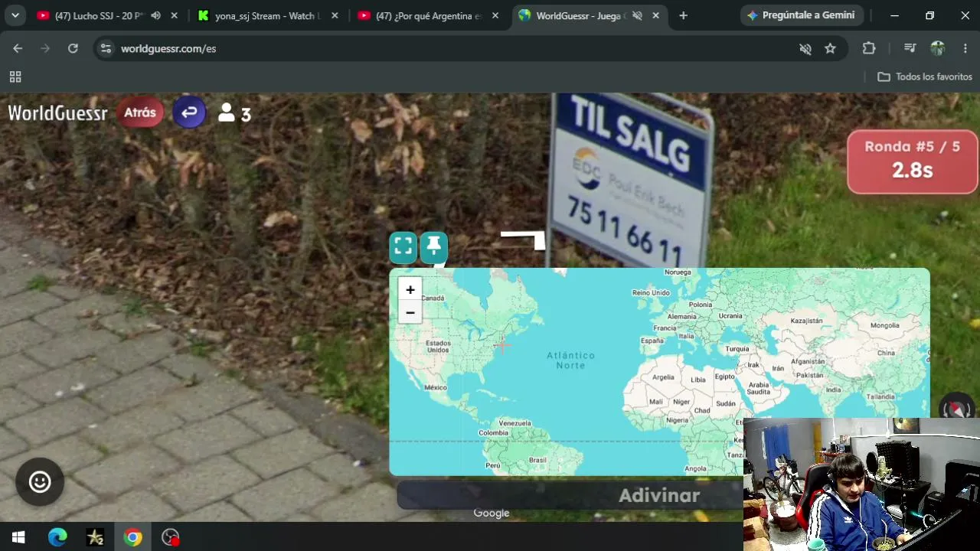Zoom in on the guess map
The width and height of the screenshot is (980, 551).
(x=410, y=289)
